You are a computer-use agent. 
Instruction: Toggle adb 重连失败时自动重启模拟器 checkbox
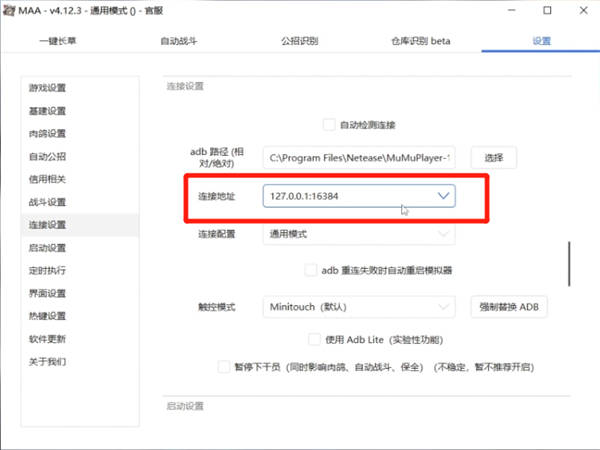coord(310,270)
